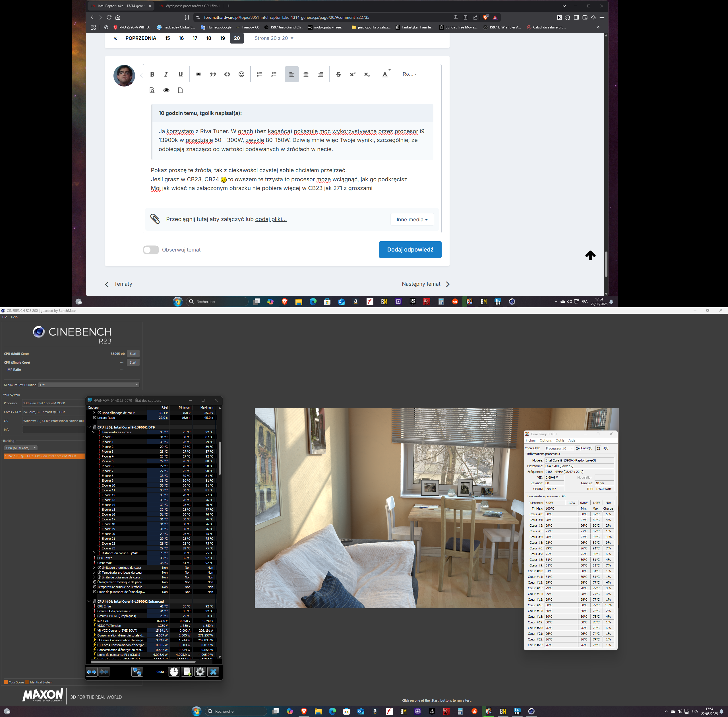Insert link in the reply editor
This screenshot has width=728, height=717.
[198, 74]
